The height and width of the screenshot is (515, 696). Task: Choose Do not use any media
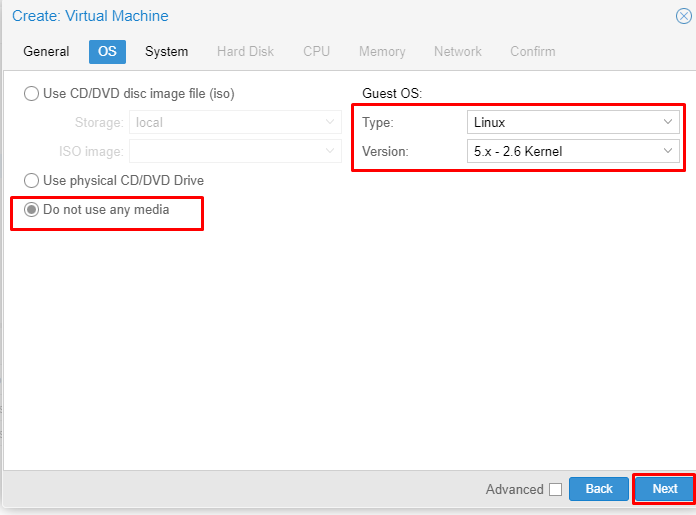(x=32, y=210)
